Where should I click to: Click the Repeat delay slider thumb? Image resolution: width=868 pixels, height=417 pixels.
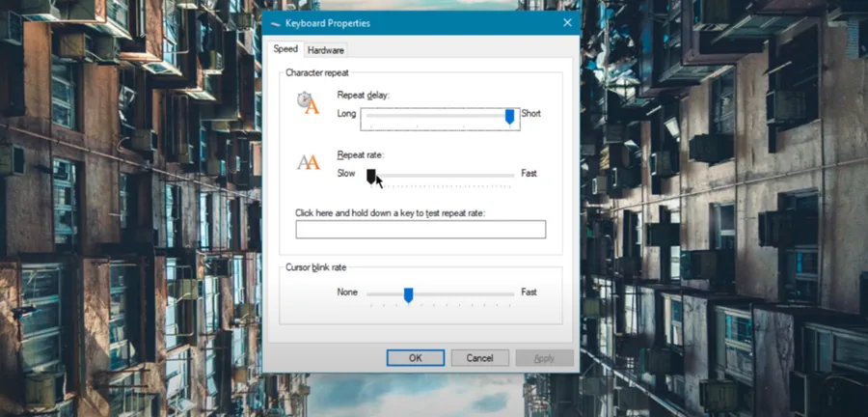click(510, 117)
